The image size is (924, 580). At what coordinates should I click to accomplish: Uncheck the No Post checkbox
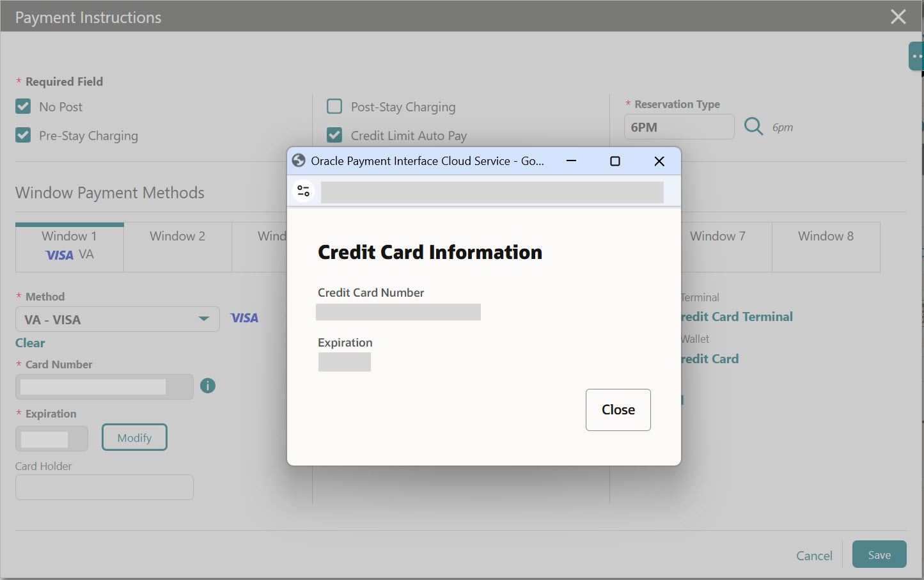pos(23,106)
